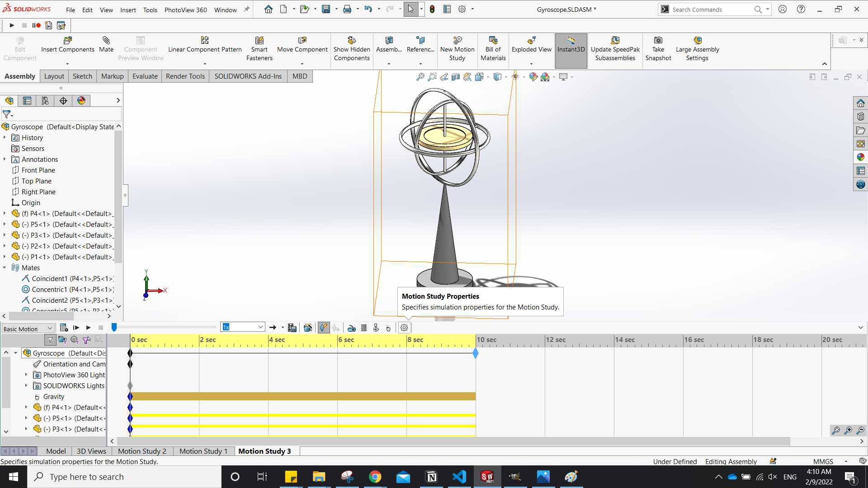Open Motion Study Properties gear icon
Image resolution: width=868 pixels, height=488 pixels.
[x=404, y=328]
